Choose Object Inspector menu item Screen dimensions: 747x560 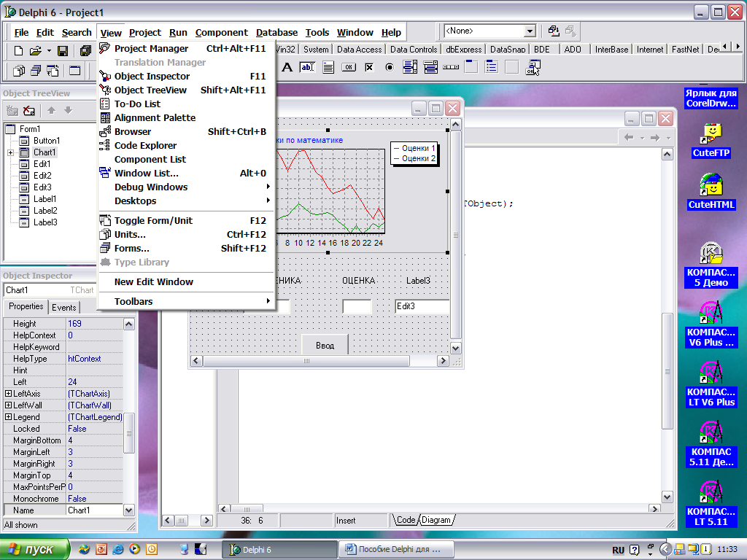pos(186,76)
